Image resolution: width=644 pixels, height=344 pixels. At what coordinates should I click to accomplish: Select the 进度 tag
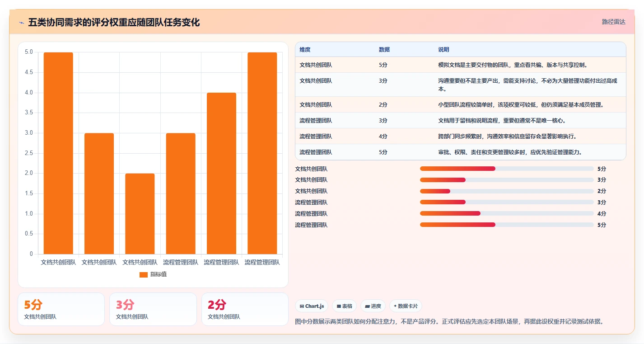pyautogui.click(x=373, y=306)
